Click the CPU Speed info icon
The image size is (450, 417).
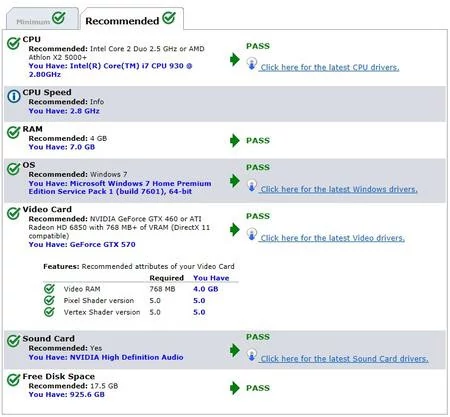14,96
